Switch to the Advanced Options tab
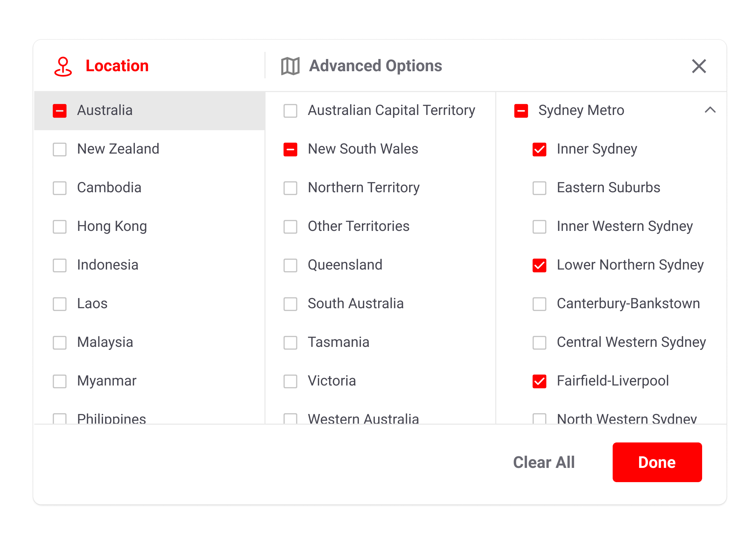The image size is (756, 534). point(375,66)
